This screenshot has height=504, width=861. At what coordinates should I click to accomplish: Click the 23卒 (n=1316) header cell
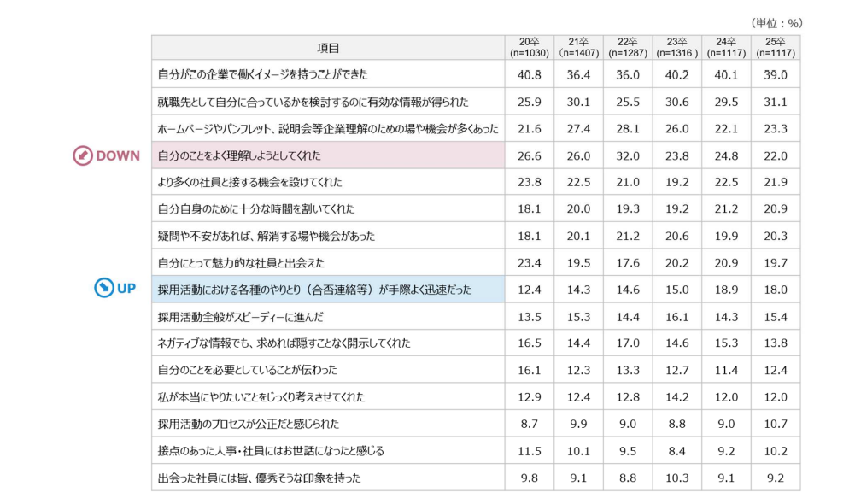click(677, 48)
